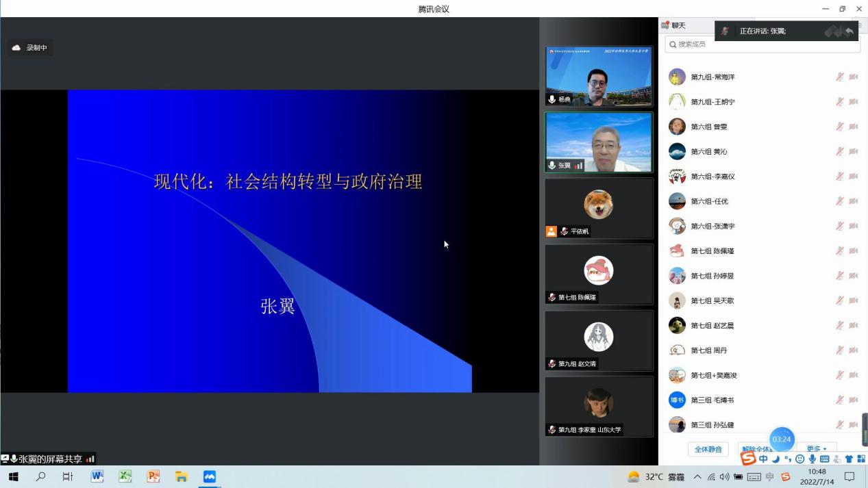Viewport: 868px width, 488px height.
Task: Click the 全体静音 mute all button
Action: (708, 449)
